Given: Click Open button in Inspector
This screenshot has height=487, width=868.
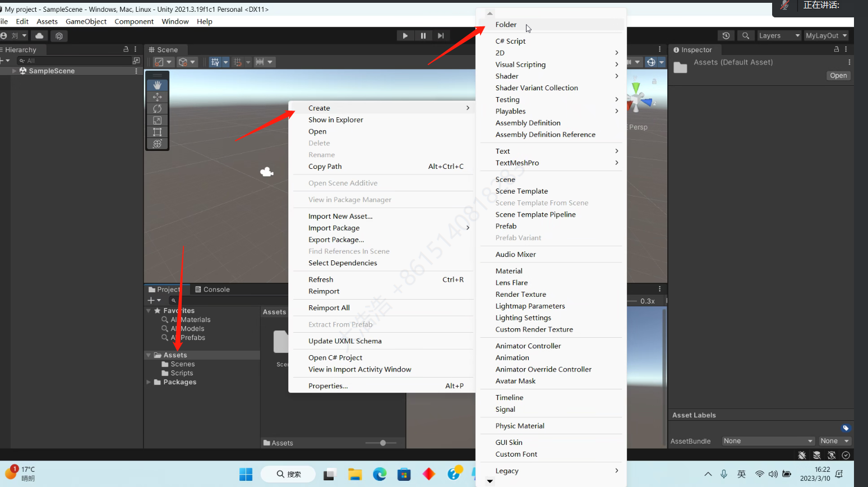Looking at the screenshot, I should pyautogui.click(x=838, y=76).
